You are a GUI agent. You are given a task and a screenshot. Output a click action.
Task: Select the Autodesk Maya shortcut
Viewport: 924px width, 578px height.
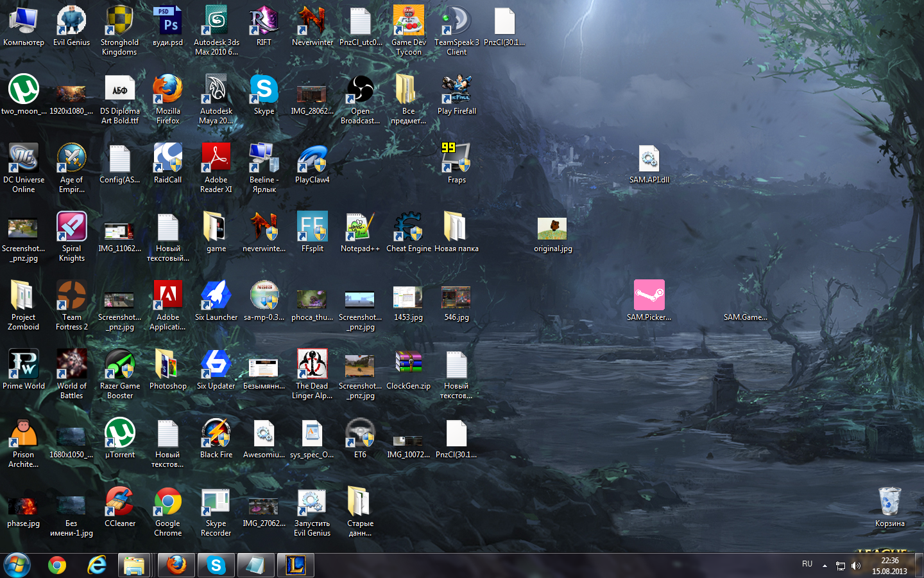click(216, 99)
